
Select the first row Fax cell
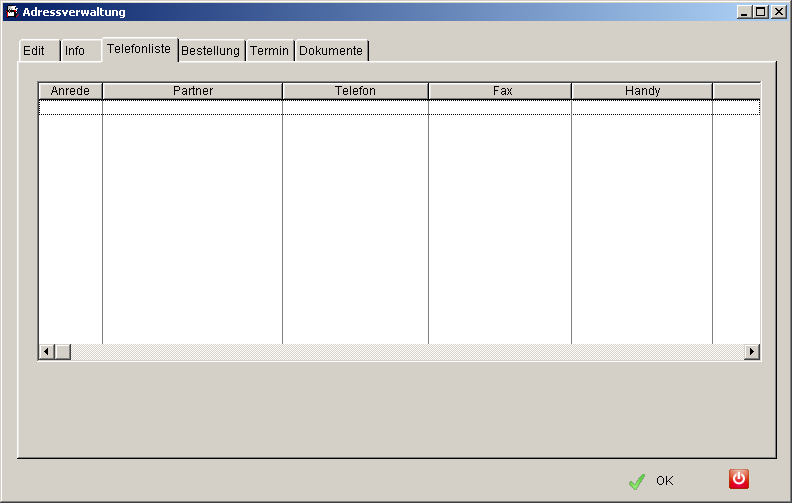(x=500, y=108)
